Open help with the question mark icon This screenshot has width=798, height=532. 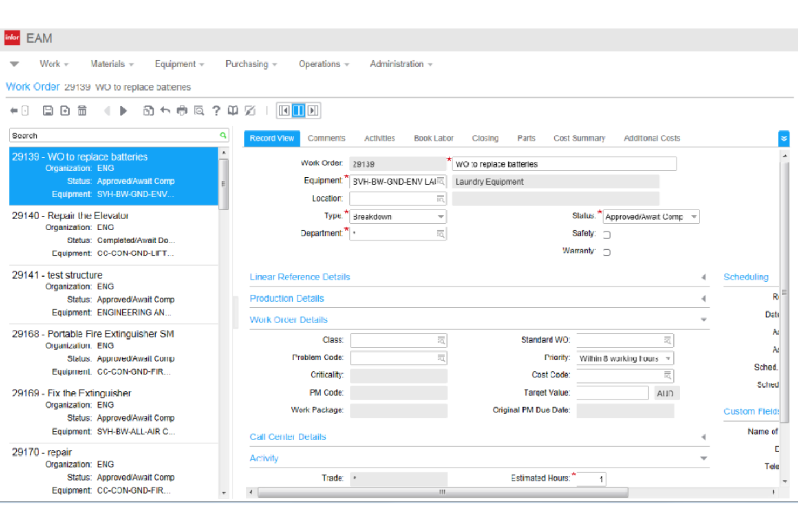216,110
